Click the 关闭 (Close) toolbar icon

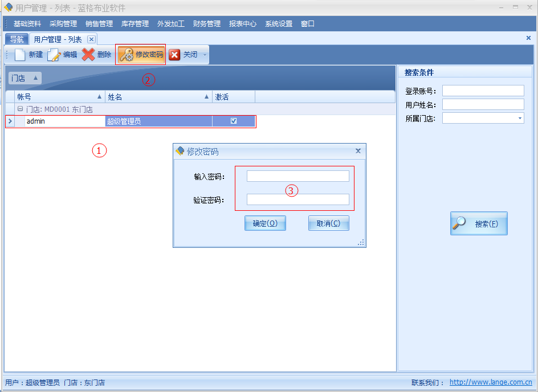tap(174, 55)
